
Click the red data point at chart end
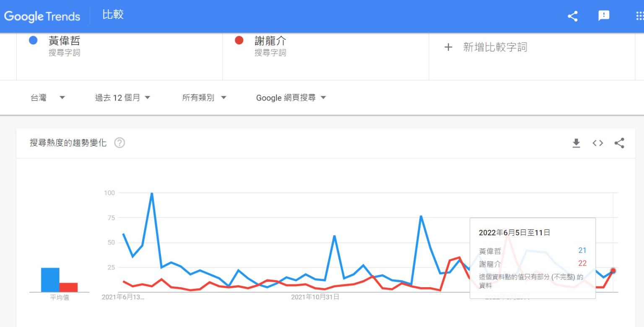point(613,271)
